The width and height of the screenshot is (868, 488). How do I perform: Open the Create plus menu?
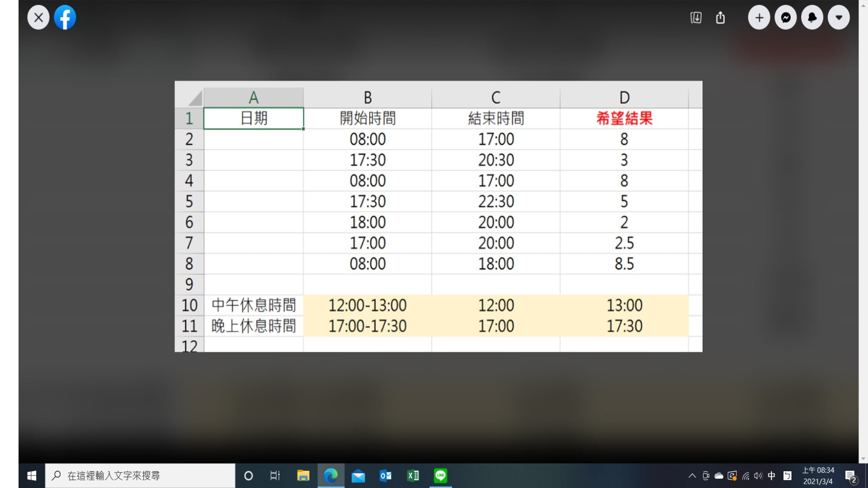click(759, 18)
